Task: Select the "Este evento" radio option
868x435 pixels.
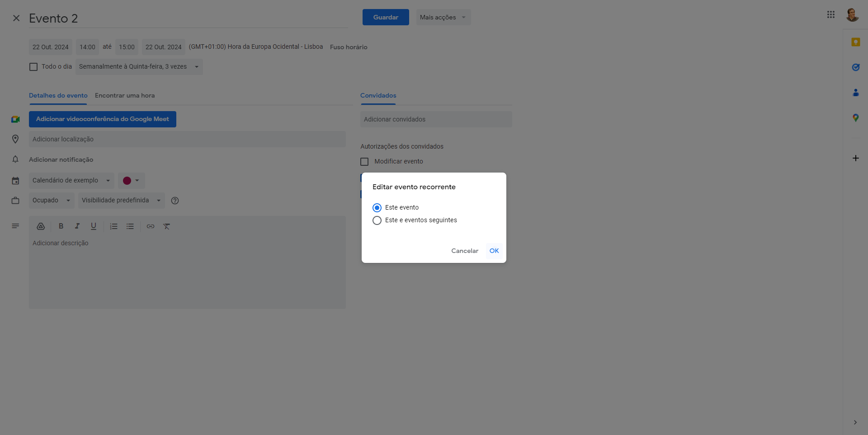Action: pyautogui.click(x=377, y=208)
